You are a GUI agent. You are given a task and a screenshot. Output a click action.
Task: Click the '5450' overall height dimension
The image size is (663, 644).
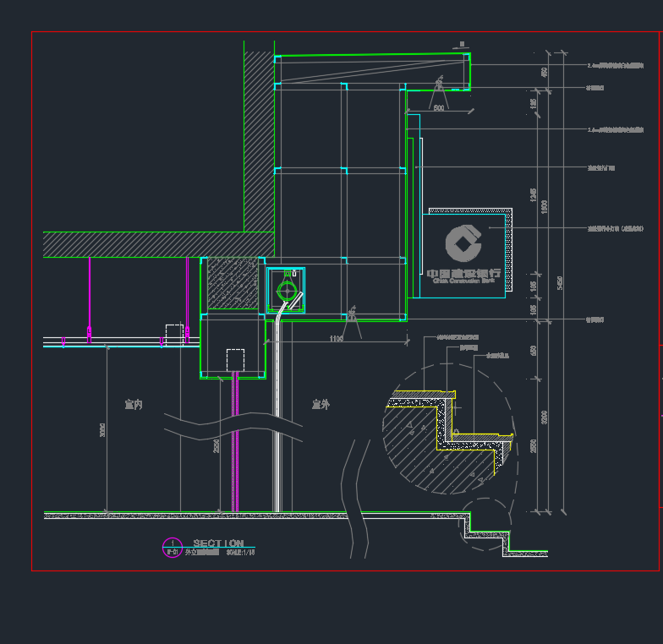pyautogui.click(x=560, y=282)
